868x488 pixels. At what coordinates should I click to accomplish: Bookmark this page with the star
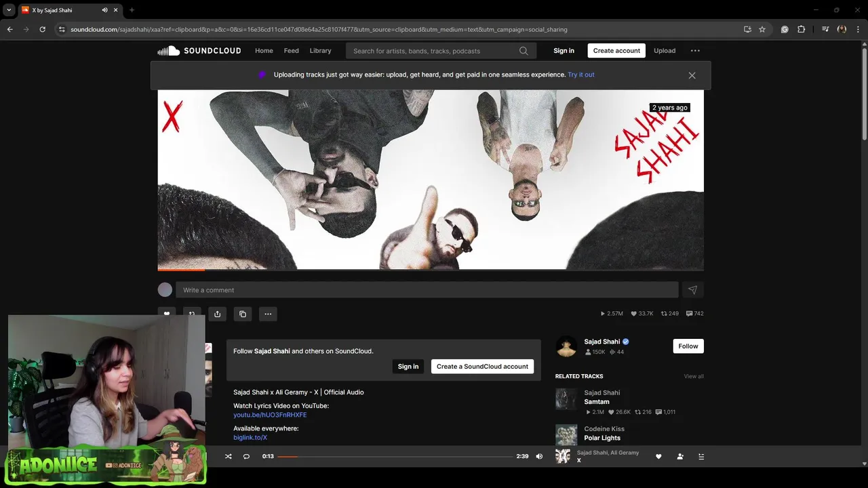(x=762, y=29)
